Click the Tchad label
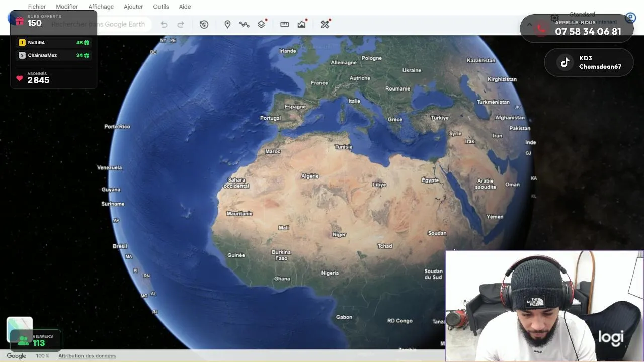 pyautogui.click(x=385, y=246)
